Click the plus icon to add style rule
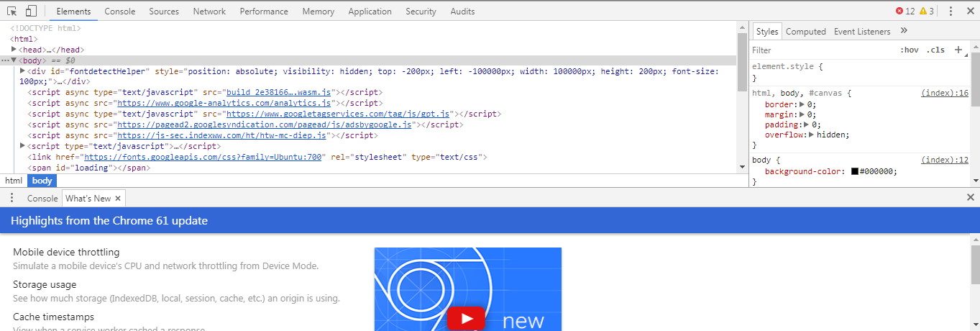The image size is (980, 331). pyautogui.click(x=958, y=50)
